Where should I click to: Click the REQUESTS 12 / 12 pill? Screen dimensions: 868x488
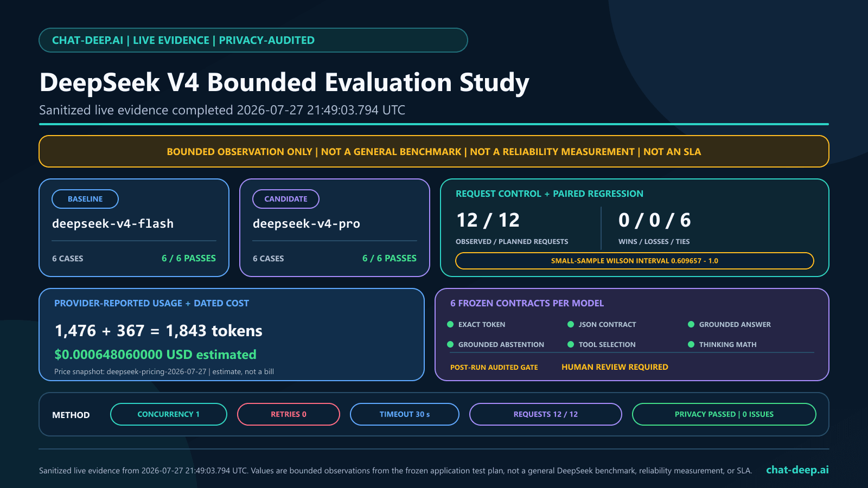pyautogui.click(x=546, y=414)
